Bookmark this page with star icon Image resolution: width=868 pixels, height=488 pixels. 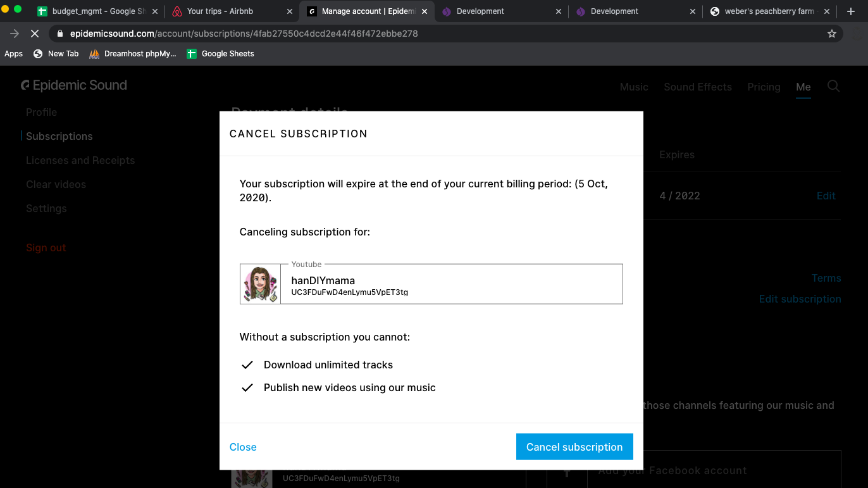(x=832, y=34)
